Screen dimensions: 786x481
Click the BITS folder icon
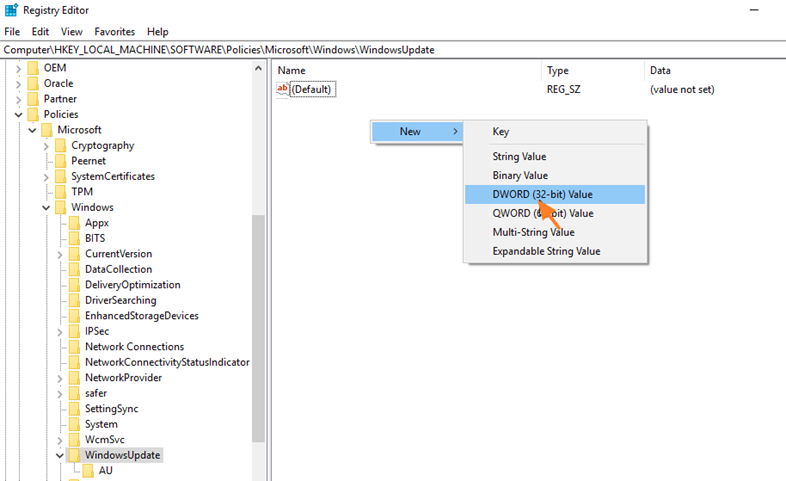(75, 238)
